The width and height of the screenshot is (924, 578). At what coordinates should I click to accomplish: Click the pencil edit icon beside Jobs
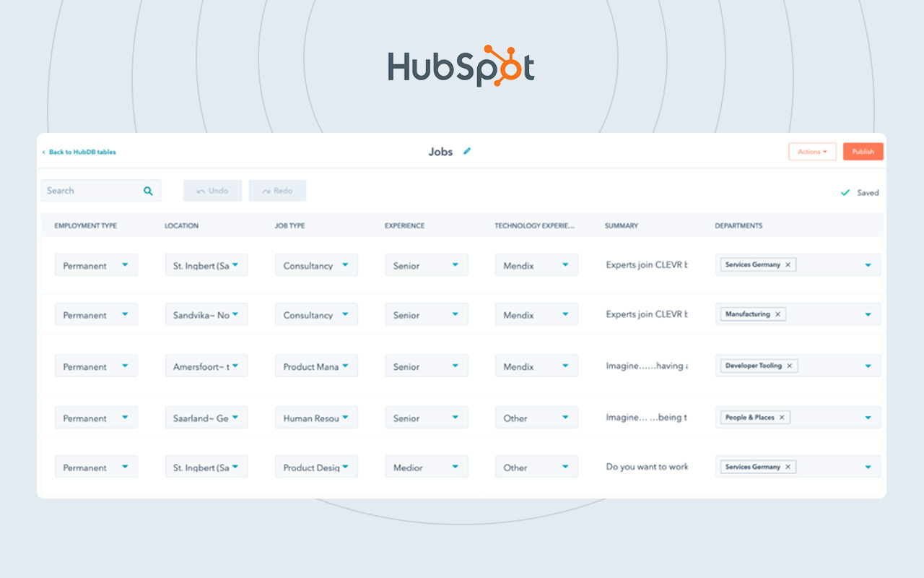pyautogui.click(x=467, y=151)
